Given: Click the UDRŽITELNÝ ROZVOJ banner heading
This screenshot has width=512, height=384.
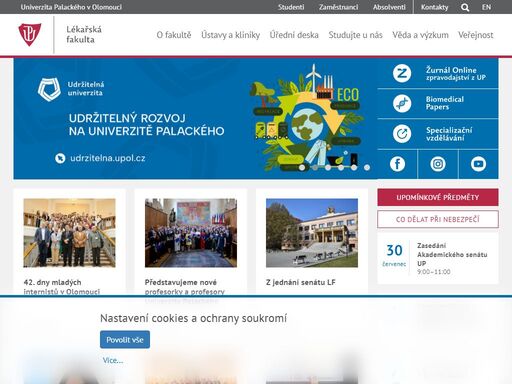Looking at the screenshot, I should click(x=146, y=125).
